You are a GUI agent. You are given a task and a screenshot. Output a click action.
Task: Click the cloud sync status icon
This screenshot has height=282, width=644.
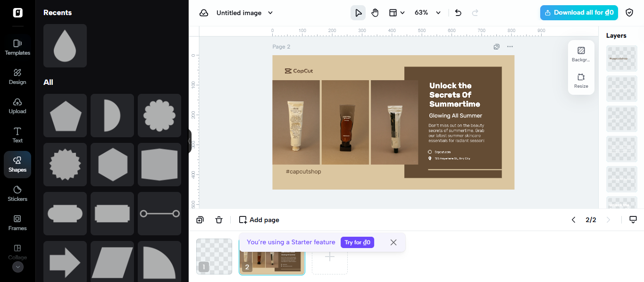[204, 13]
